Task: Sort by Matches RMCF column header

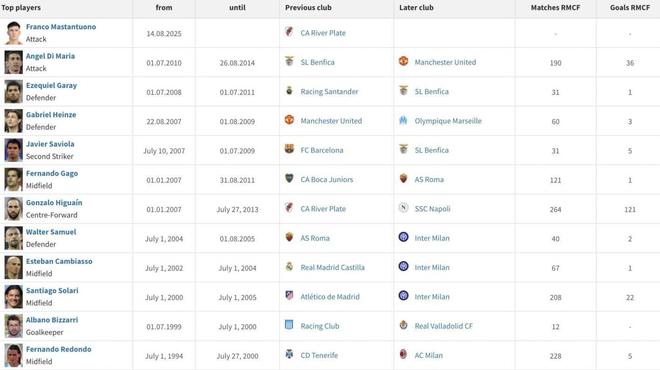Action: (555, 8)
